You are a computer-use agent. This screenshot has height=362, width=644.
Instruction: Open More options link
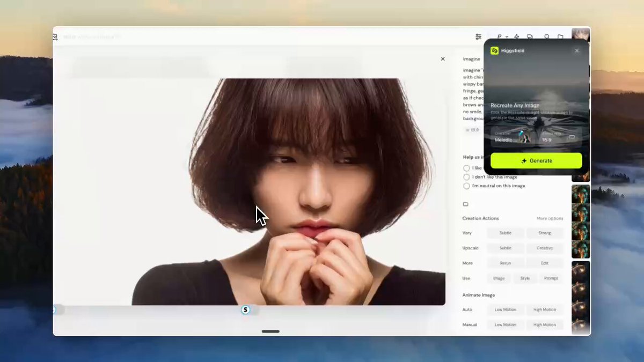(550, 218)
